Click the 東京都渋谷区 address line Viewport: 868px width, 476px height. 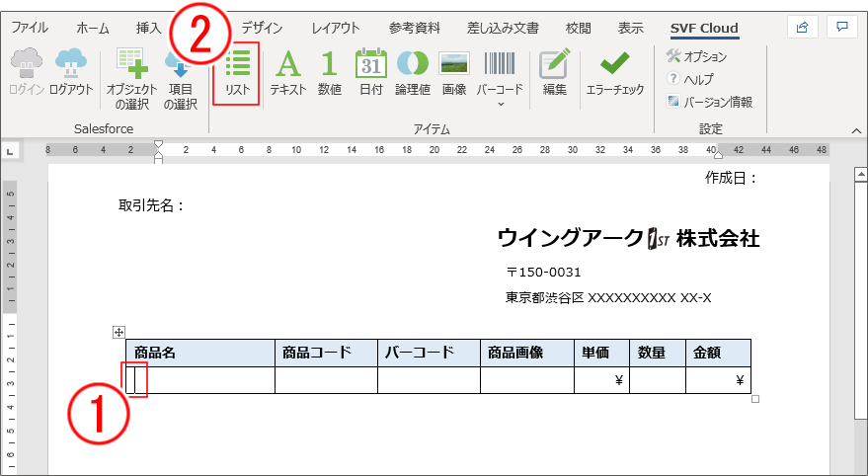(608, 298)
